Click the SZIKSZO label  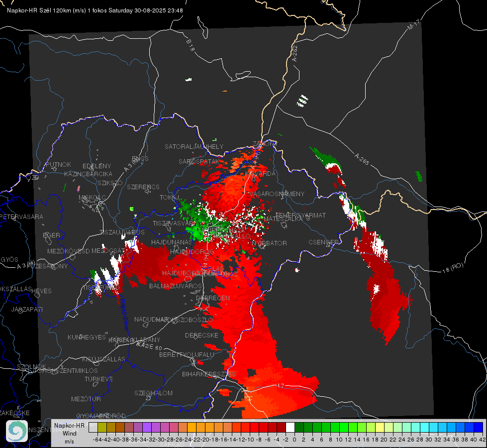click(110, 183)
